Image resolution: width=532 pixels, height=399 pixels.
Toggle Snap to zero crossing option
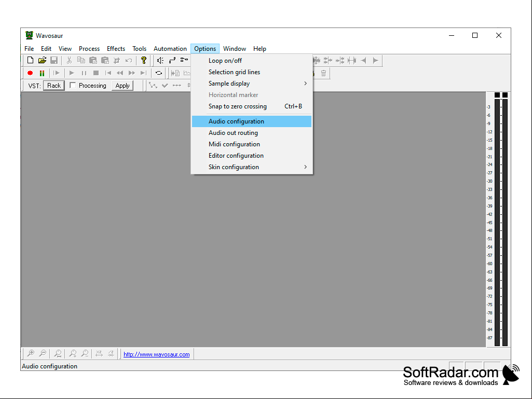(251, 106)
